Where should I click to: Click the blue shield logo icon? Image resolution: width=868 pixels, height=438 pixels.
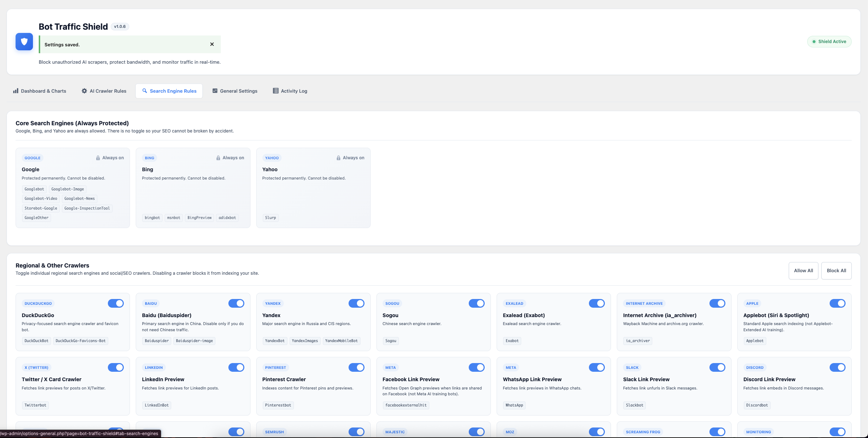24,42
